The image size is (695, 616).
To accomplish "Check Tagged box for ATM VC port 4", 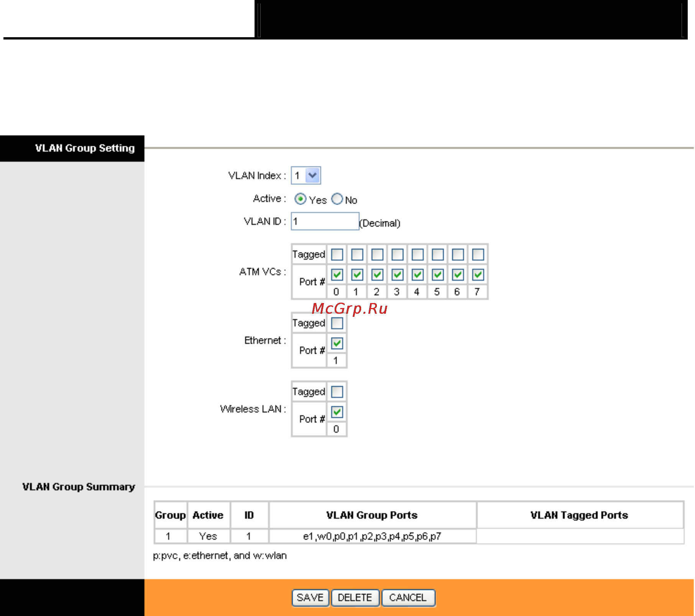I will point(417,254).
